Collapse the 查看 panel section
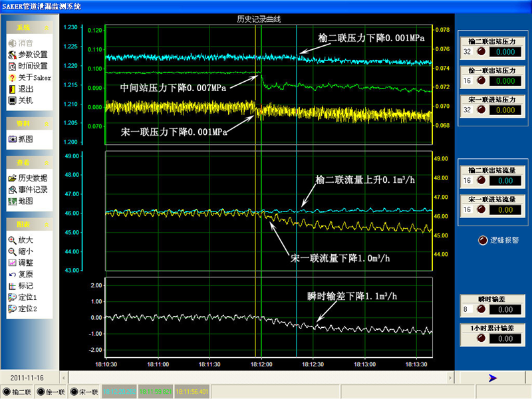The image size is (532, 399). tap(46, 163)
